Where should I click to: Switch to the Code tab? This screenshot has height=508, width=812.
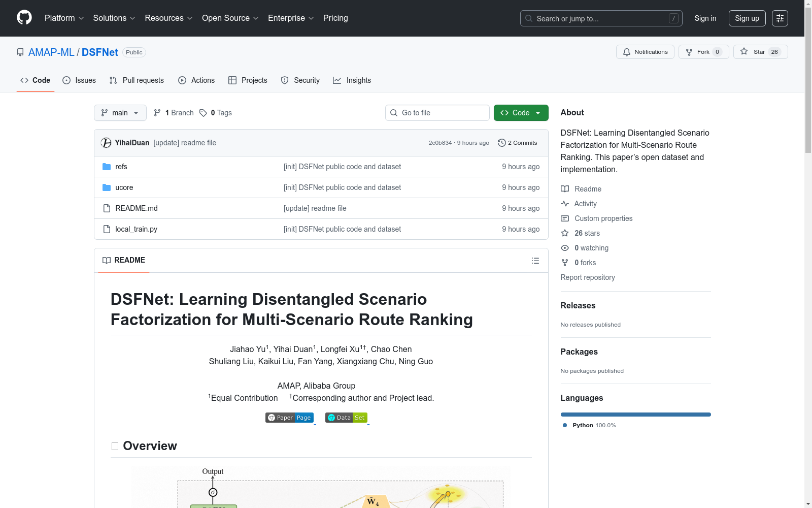[36, 80]
